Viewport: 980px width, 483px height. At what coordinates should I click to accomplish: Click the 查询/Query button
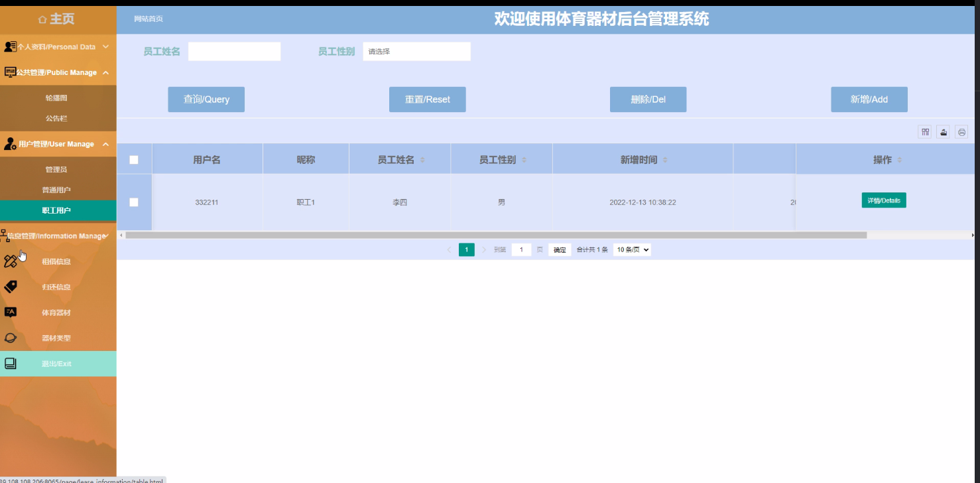point(206,100)
